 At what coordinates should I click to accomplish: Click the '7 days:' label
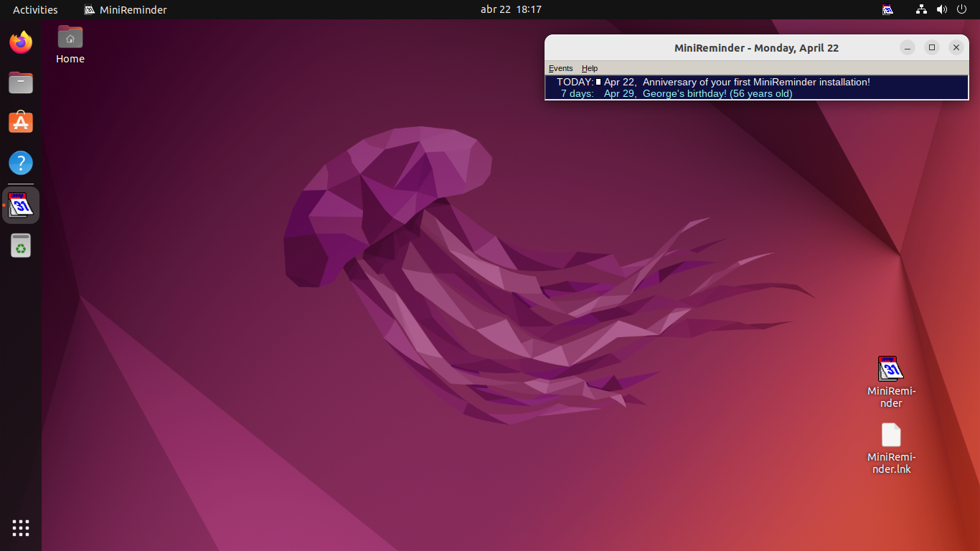click(578, 93)
